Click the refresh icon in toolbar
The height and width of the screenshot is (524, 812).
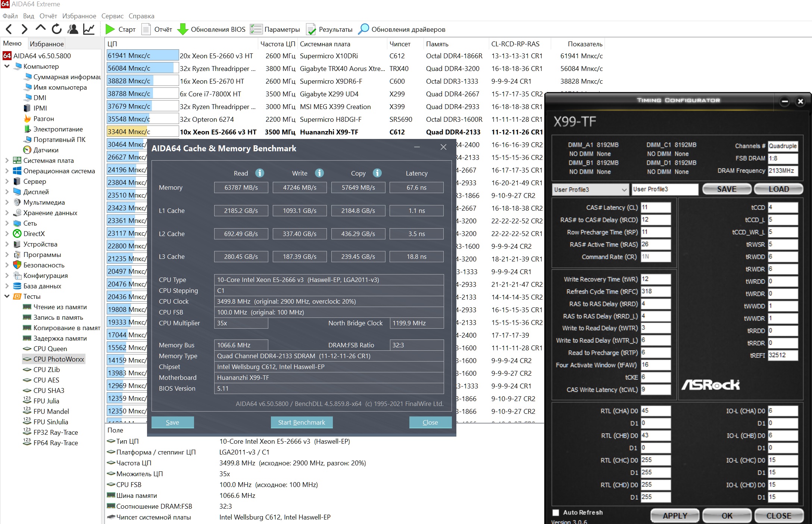(57, 29)
